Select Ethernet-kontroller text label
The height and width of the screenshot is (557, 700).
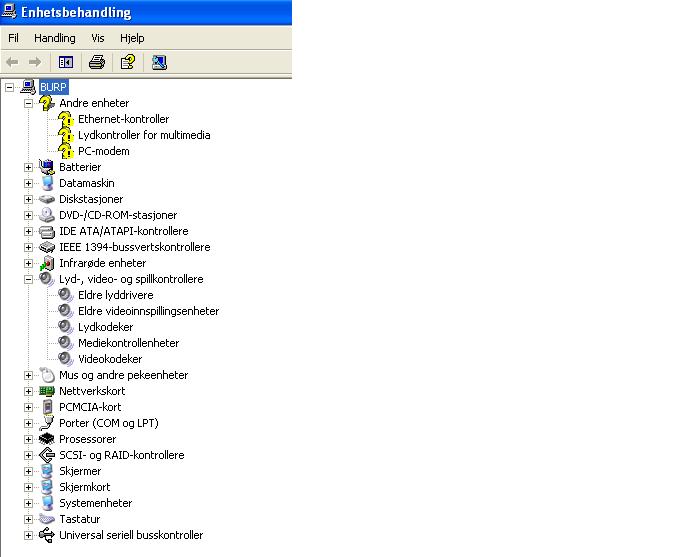click(124, 119)
